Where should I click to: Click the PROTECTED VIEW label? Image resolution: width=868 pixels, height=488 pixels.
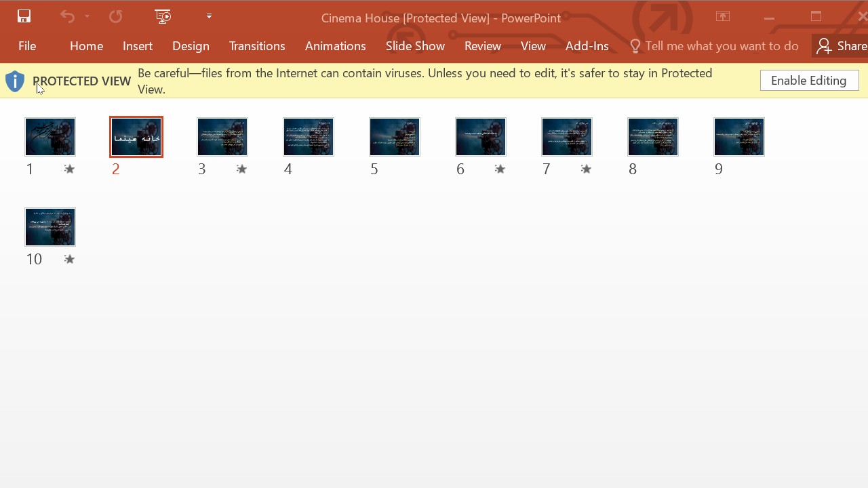tap(81, 81)
